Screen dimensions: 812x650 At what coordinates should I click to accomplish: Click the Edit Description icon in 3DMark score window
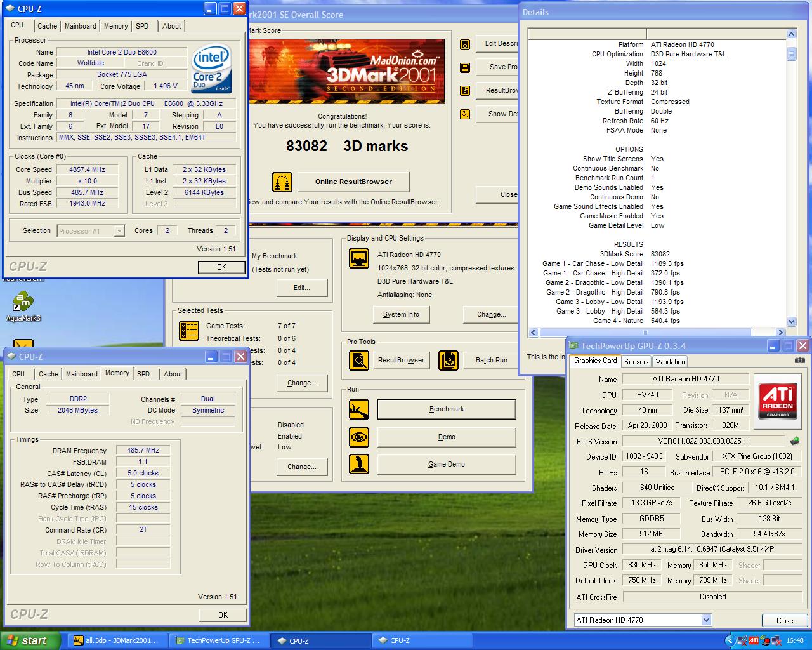tap(465, 44)
